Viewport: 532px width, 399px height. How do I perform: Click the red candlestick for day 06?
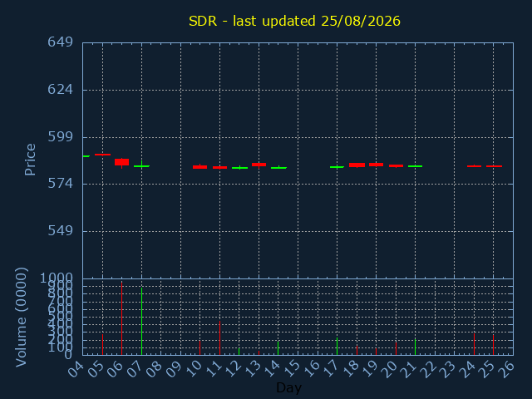click(122, 162)
